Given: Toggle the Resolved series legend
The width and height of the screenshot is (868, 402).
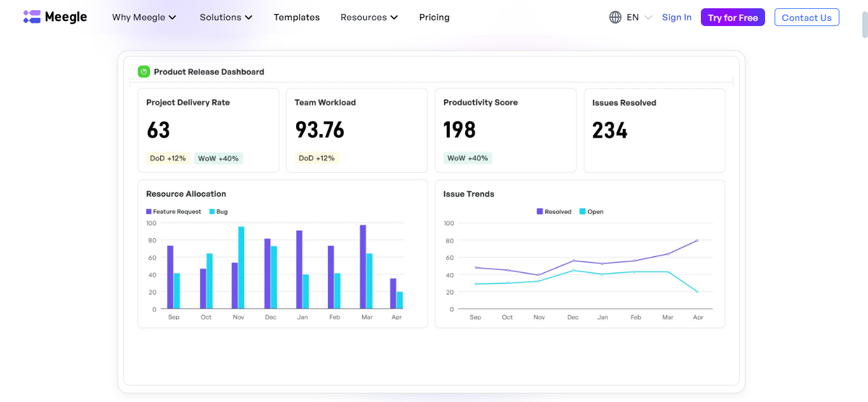Looking at the screenshot, I should click(x=554, y=211).
